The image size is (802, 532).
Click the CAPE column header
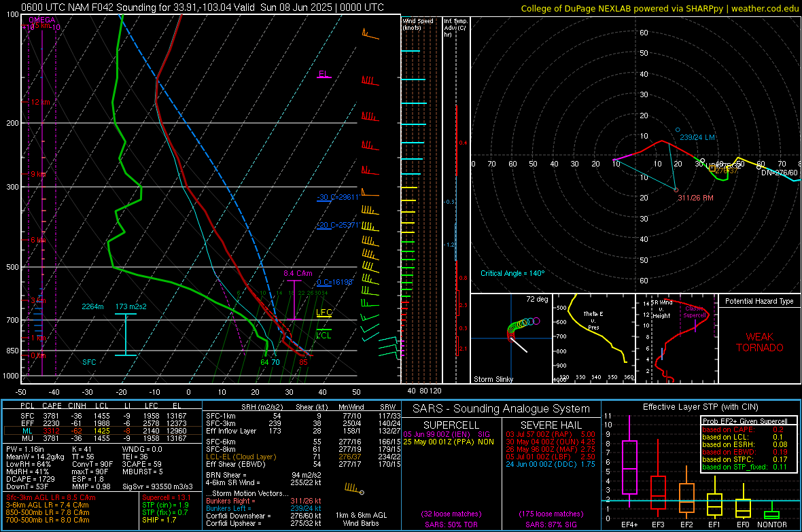point(52,406)
